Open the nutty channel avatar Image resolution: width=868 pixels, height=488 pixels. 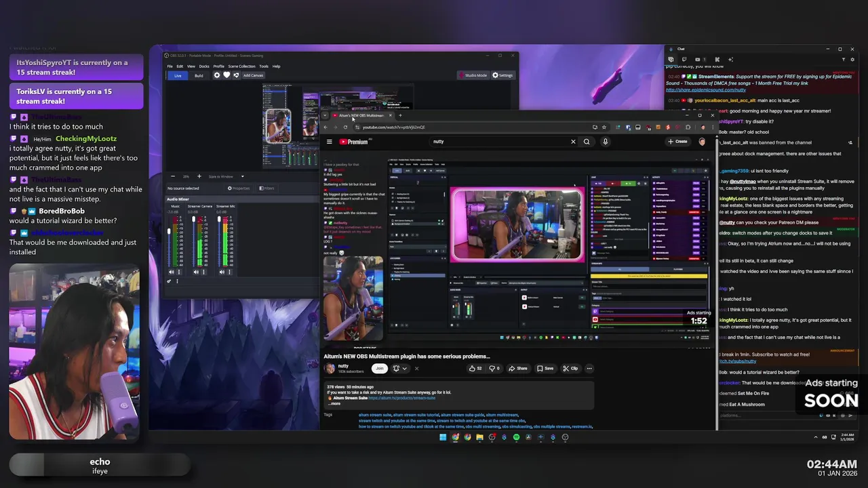click(330, 368)
